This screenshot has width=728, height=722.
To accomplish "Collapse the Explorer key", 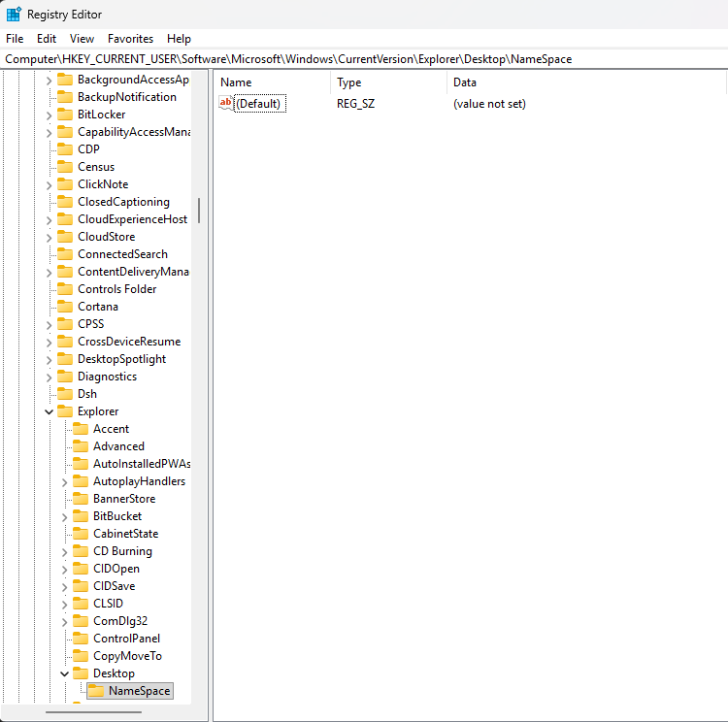I will tap(49, 411).
